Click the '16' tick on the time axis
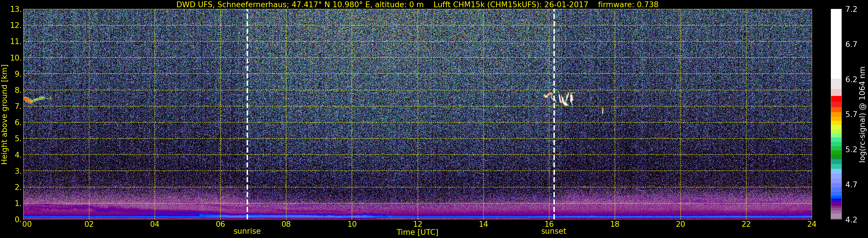Image resolution: width=868 pixels, height=238 pixels. pyautogui.click(x=549, y=224)
